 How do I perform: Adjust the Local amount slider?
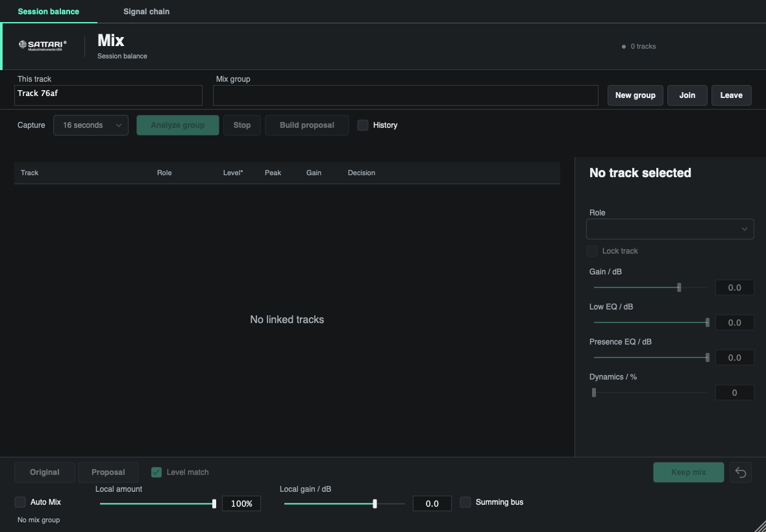point(157,503)
